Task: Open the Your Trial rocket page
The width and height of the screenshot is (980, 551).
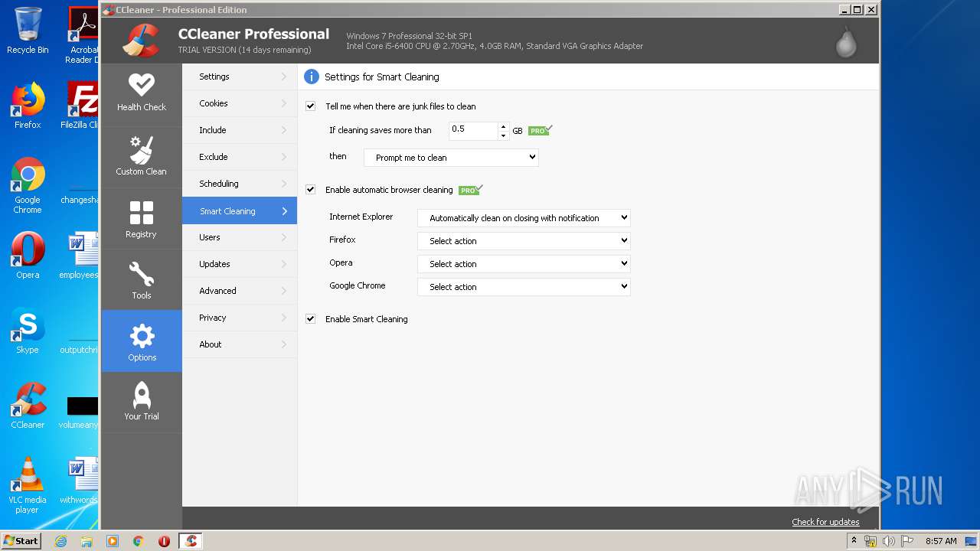Action: click(142, 403)
